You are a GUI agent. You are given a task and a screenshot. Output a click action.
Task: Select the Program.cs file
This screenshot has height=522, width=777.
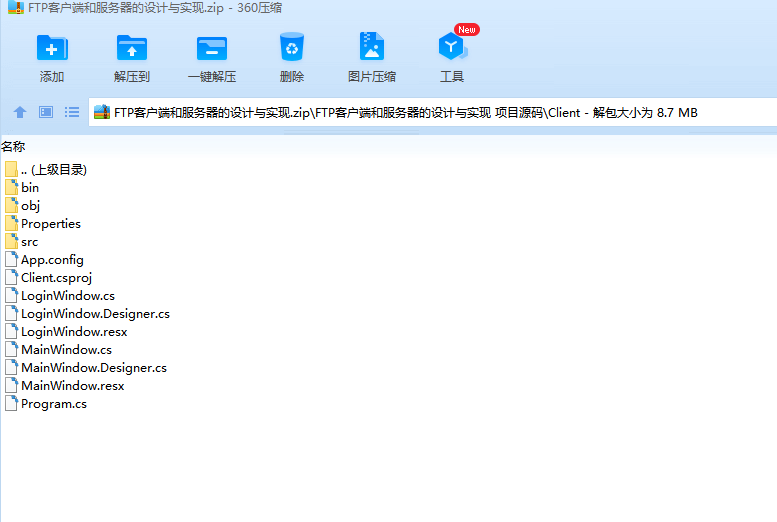pos(46,404)
